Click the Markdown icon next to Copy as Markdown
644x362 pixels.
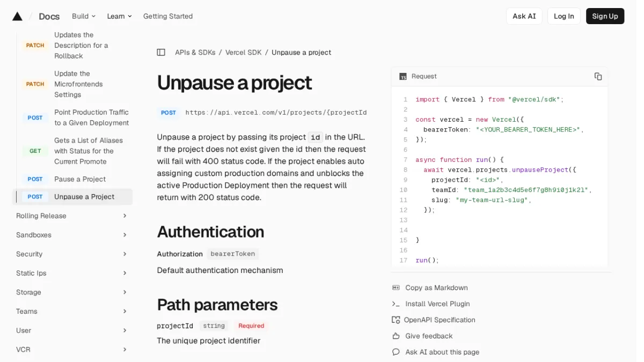(x=396, y=287)
